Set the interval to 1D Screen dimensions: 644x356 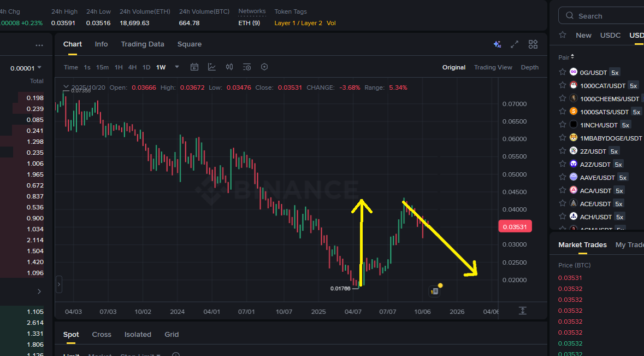[146, 67]
